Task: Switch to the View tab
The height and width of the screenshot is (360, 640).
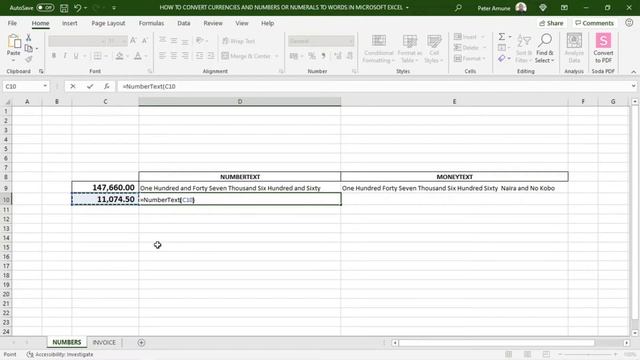Action: (242, 23)
